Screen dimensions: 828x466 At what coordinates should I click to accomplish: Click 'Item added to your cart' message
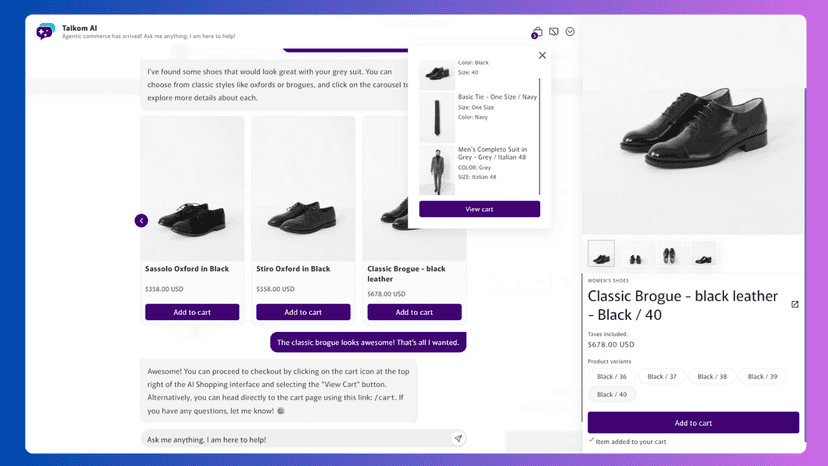[x=631, y=442]
